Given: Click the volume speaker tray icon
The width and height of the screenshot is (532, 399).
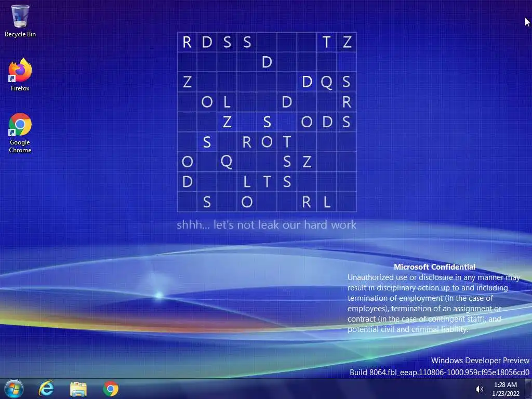Looking at the screenshot, I should point(479,389).
